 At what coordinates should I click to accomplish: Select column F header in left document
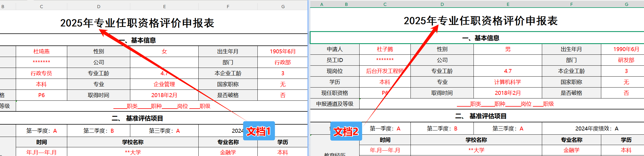pyautogui.click(x=228, y=6)
